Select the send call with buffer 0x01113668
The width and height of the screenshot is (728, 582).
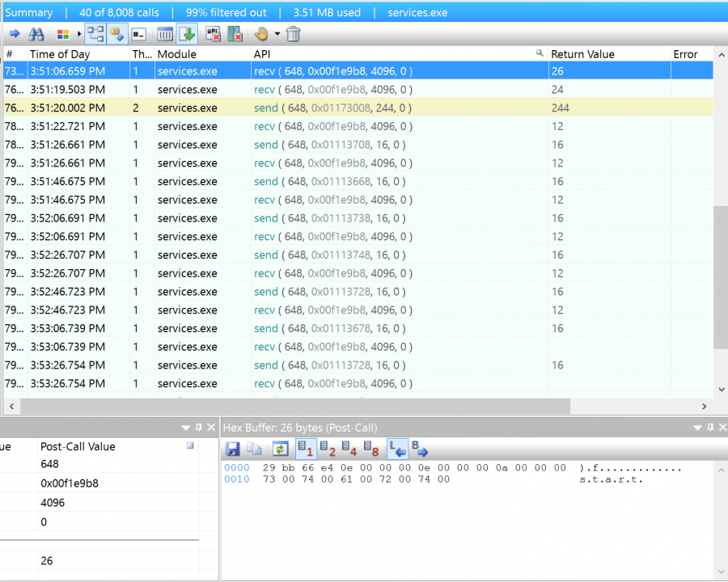[358, 181]
